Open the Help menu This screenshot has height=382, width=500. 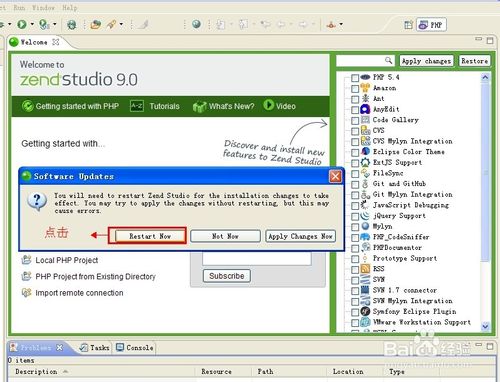[x=70, y=7]
